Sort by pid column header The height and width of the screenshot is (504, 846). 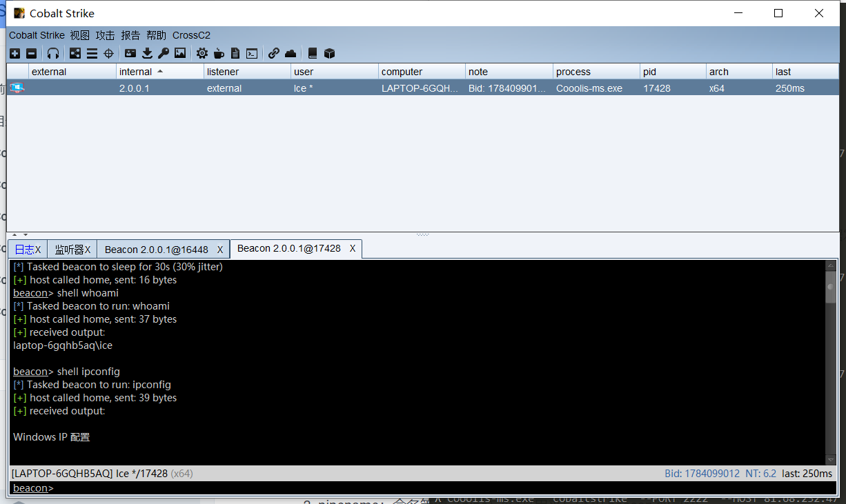[673, 72]
